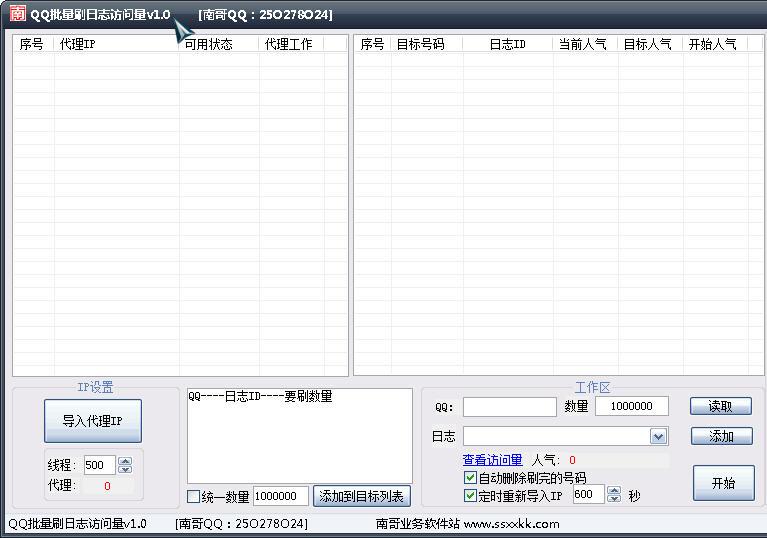Click status bar 南哥QQ contact text
Viewport: 767px width, 538px height.
[242, 524]
